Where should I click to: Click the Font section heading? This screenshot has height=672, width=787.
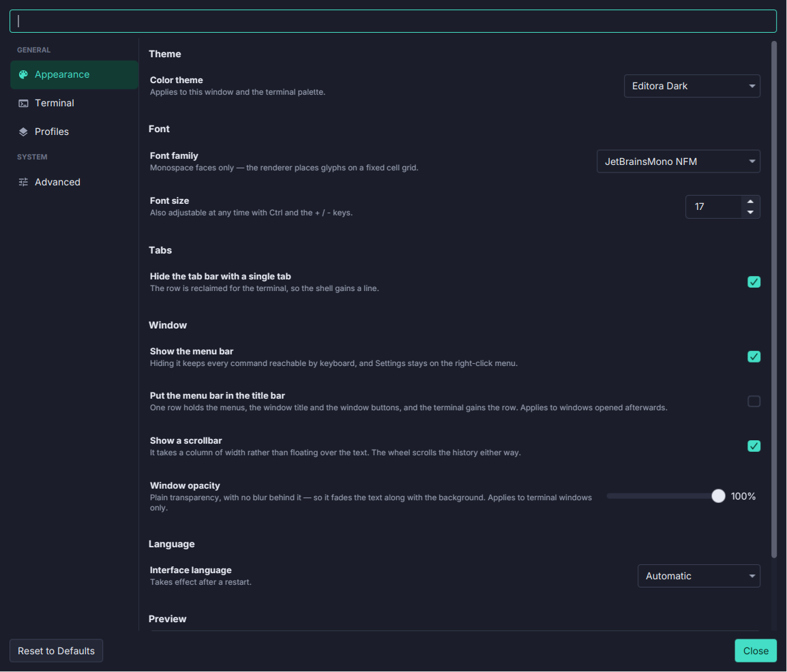point(159,129)
